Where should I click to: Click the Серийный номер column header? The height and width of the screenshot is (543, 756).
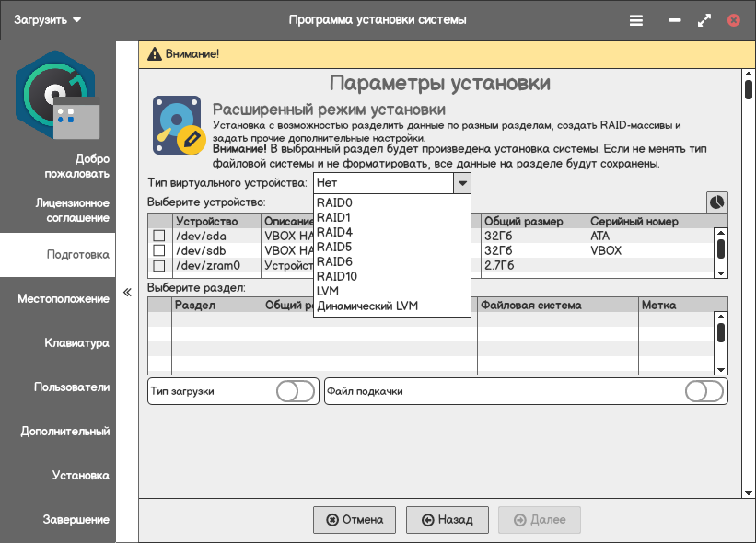point(657,221)
